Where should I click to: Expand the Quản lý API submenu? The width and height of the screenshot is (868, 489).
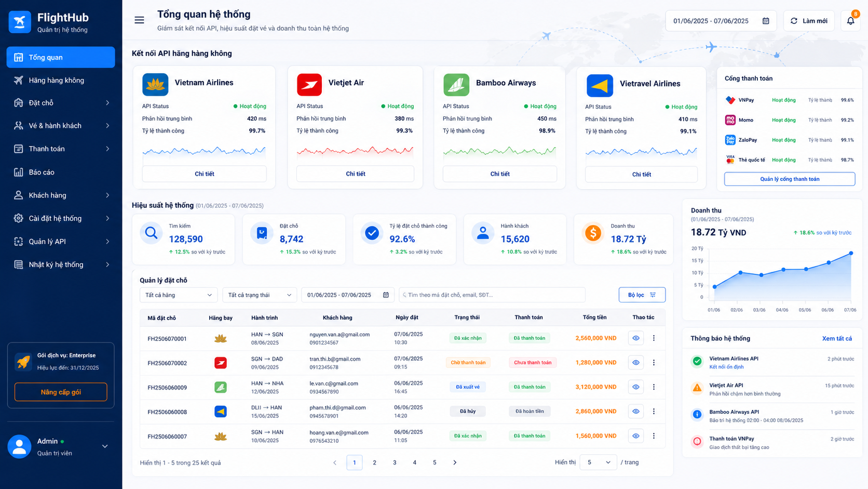coord(107,242)
